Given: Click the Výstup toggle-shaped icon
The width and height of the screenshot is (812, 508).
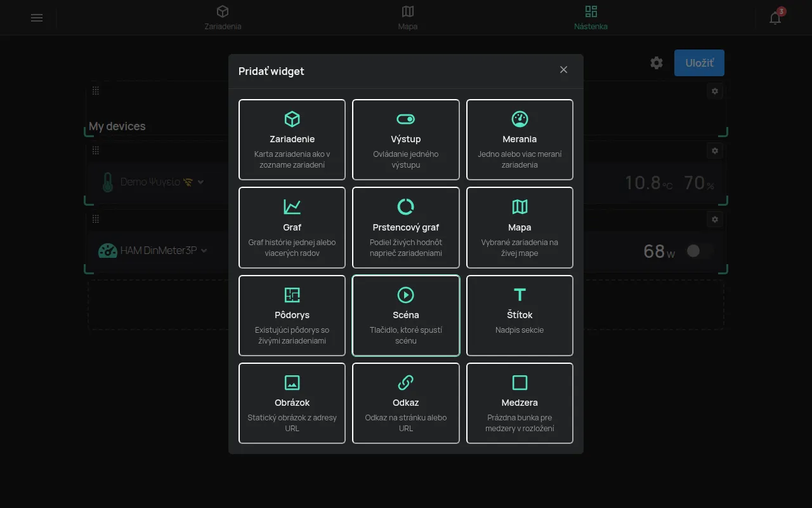Looking at the screenshot, I should point(406,119).
